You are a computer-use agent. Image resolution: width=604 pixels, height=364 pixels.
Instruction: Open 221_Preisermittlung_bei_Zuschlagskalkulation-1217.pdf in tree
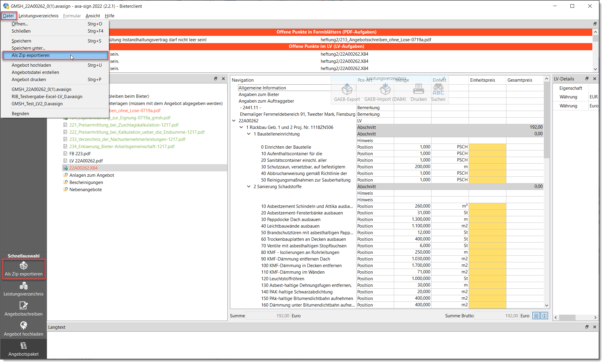click(124, 125)
